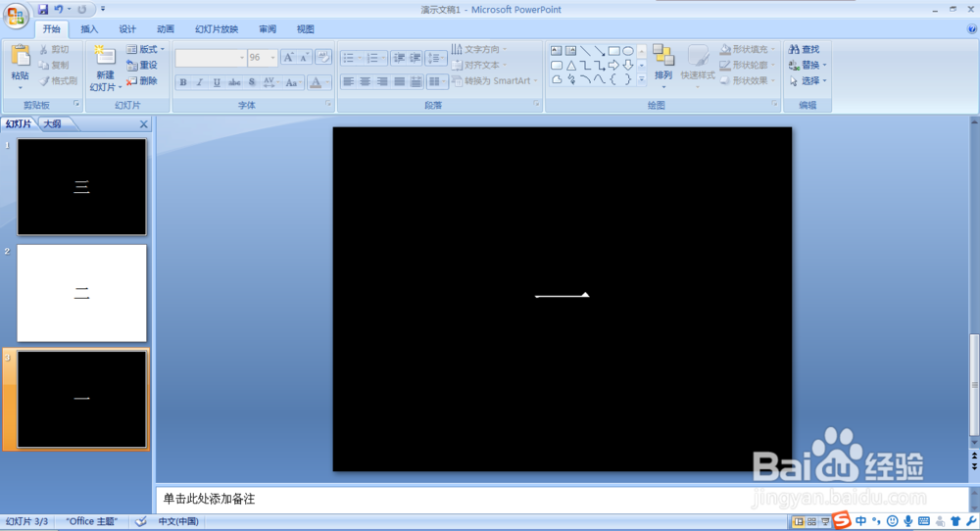
Task: Open the 对齐文本 align text dropdown
Action: [479, 65]
